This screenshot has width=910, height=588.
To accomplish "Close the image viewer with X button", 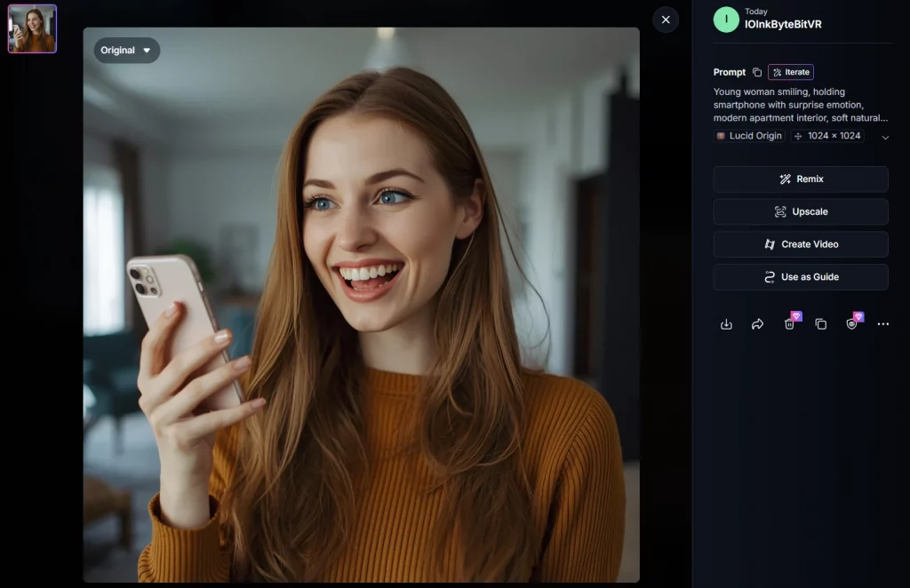I will (x=666, y=20).
